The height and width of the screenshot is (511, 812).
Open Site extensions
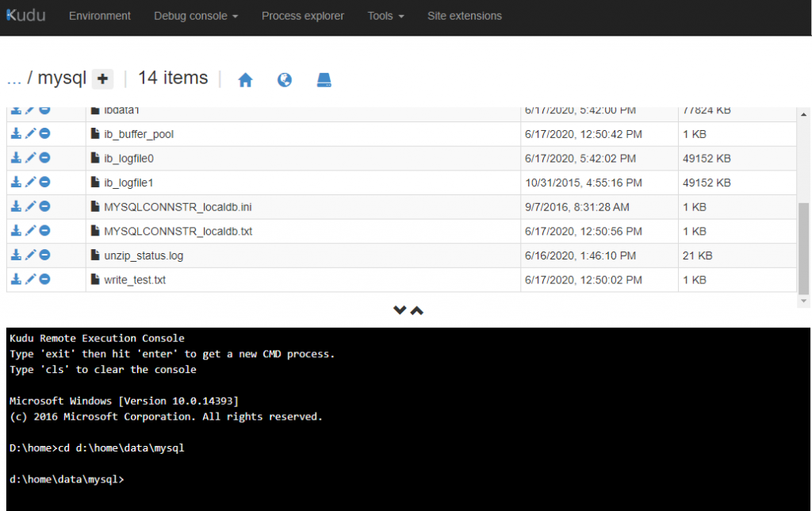click(x=465, y=16)
